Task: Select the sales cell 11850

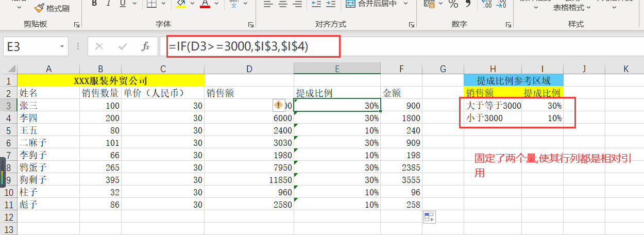Action: pyautogui.click(x=249, y=179)
